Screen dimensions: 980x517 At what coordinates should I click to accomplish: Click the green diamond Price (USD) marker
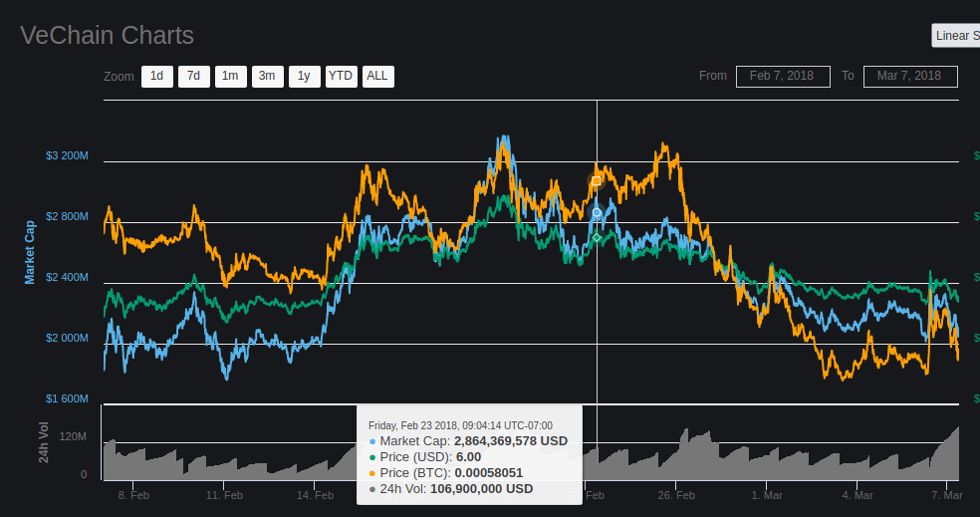coord(597,237)
